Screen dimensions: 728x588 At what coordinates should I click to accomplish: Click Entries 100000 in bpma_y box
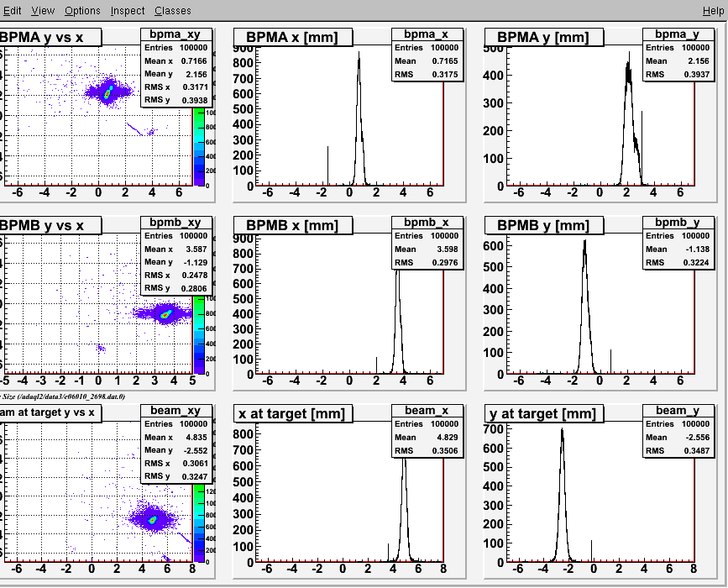[678, 48]
